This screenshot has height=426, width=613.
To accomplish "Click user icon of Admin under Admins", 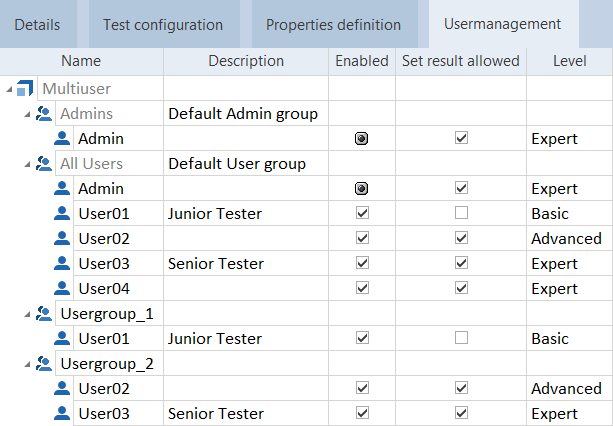I will [62, 139].
